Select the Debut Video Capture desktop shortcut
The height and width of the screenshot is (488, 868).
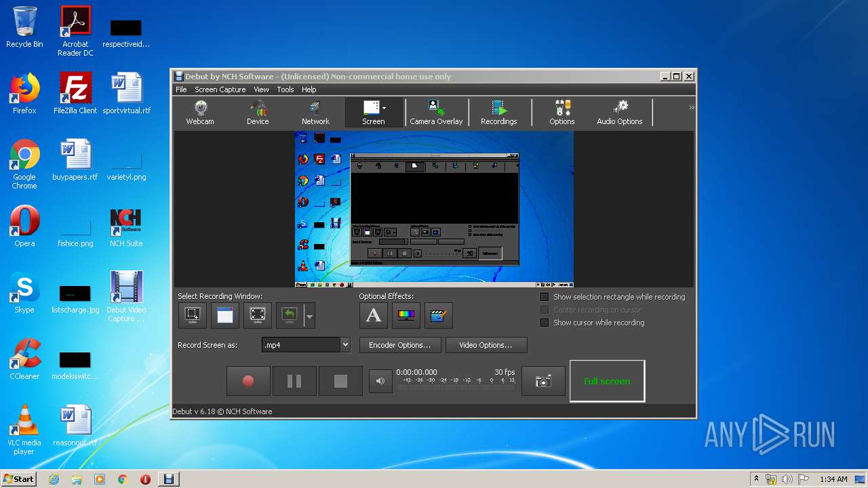126,297
